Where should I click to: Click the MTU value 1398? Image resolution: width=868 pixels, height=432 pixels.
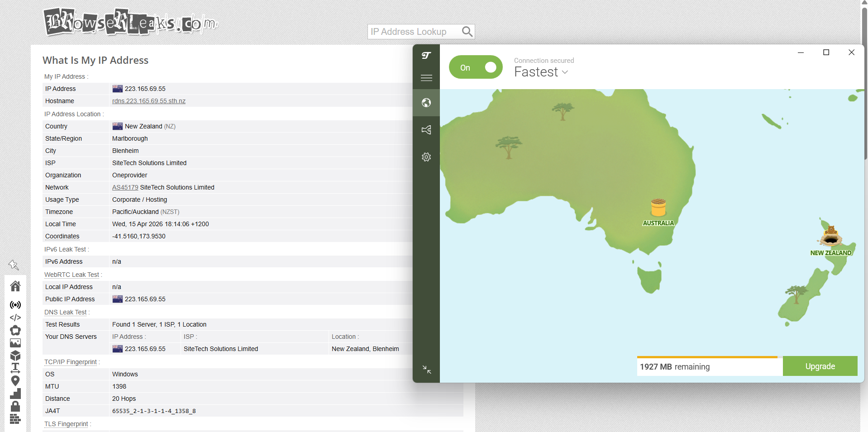click(119, 386)
